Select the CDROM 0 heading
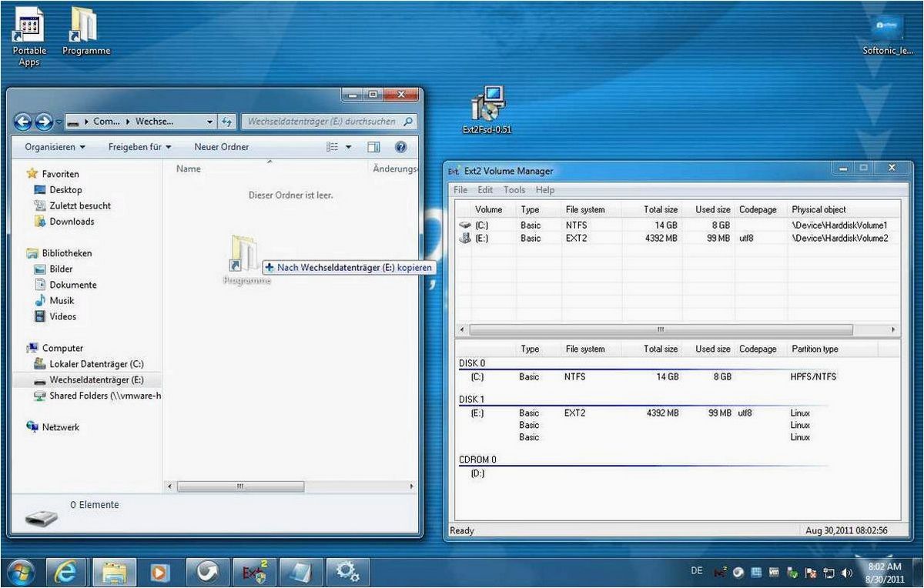Image resolution: width=924 pixels, height=588 pixels. pyautogui.click(x=477, y=459)
